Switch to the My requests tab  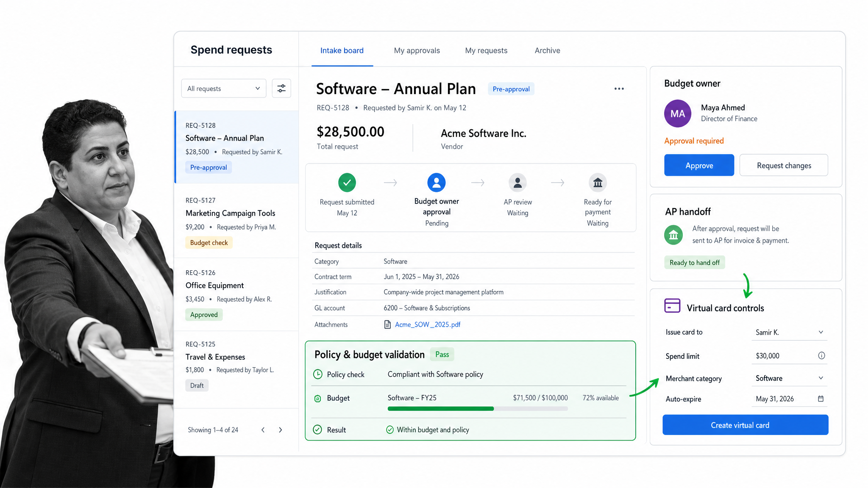(x=486, y=50)
